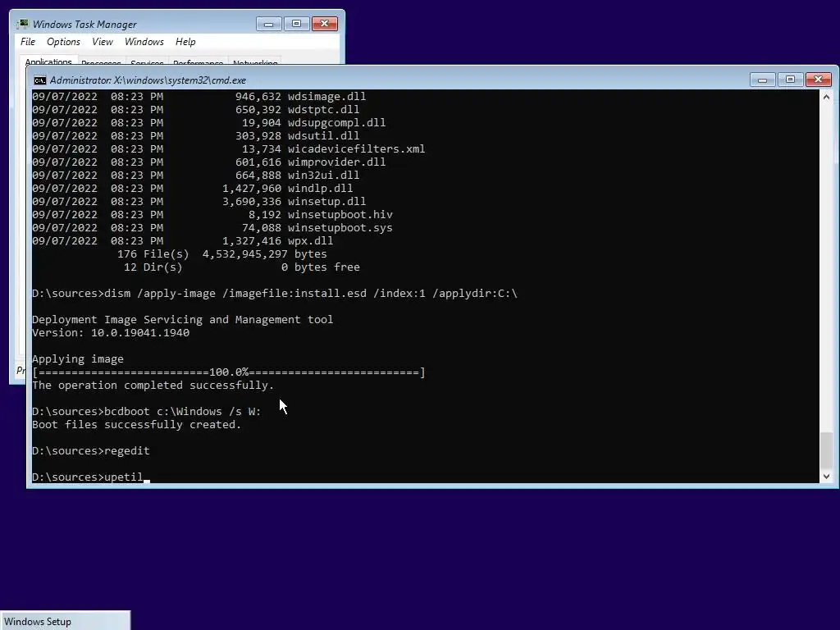Click the Administrator cmd.exe title bar text
This screenshot has width=840, height=630.
[x=148, y=80]
